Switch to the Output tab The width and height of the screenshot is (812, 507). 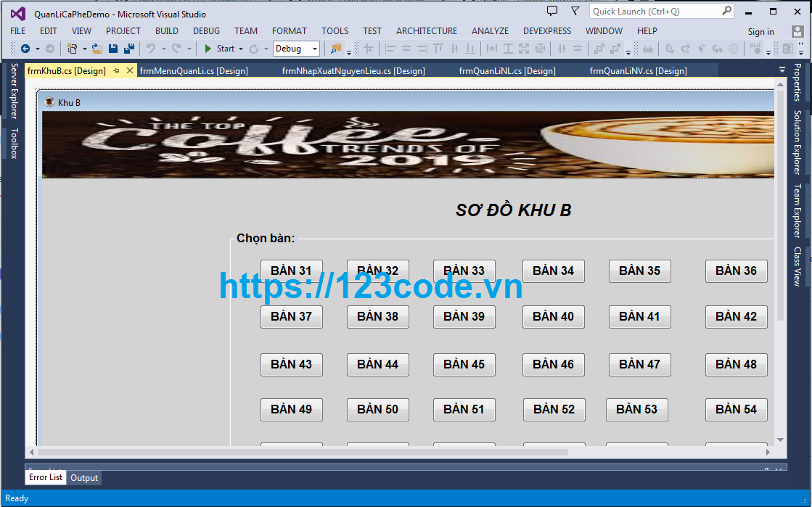(83, 478)
